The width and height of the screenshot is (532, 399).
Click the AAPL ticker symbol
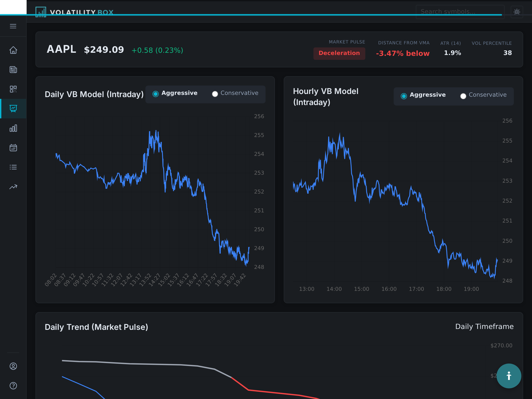(x=61, y=49)
